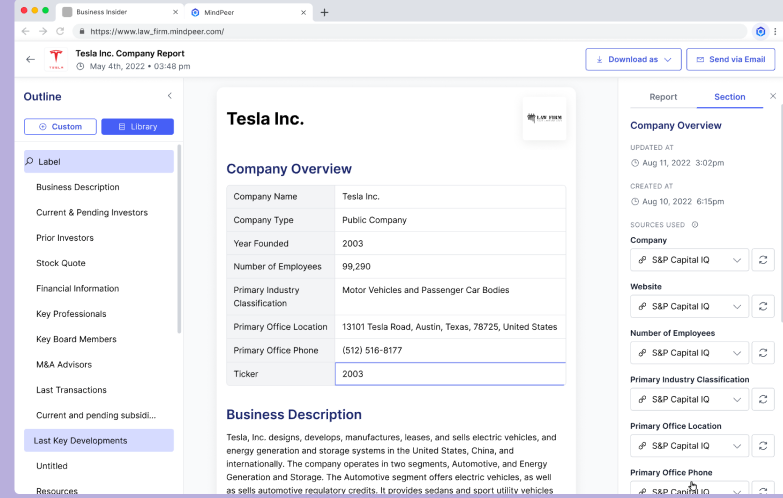Click the 99,290 employees value
Viewport: 783px width, 498px height.
(x=450, y=267)
